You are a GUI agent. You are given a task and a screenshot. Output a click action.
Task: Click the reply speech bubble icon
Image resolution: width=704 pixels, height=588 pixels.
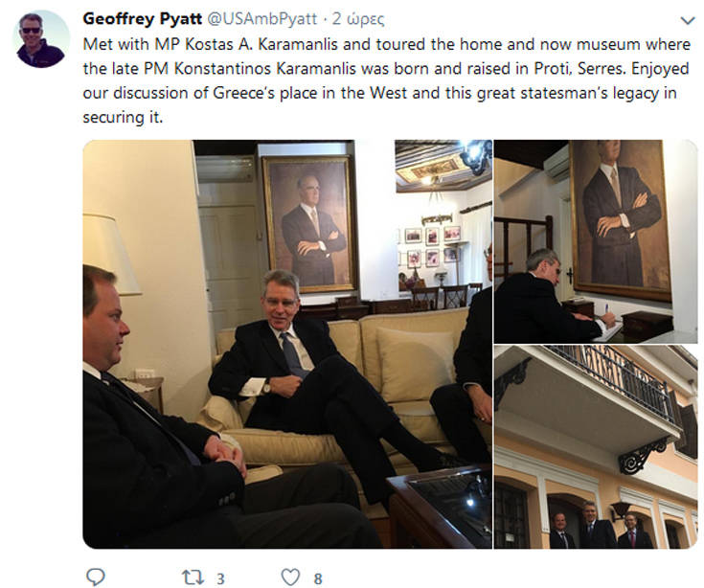pos(95,577)
